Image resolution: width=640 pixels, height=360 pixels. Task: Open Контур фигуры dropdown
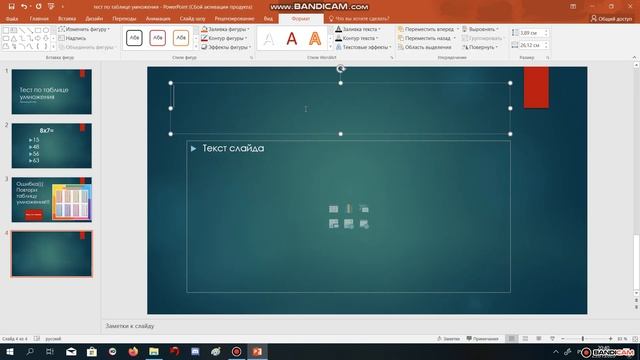click(224, 38)
